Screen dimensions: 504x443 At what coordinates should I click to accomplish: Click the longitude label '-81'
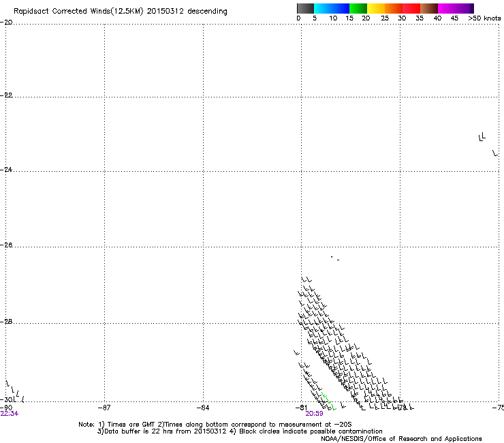click(301, 408)
